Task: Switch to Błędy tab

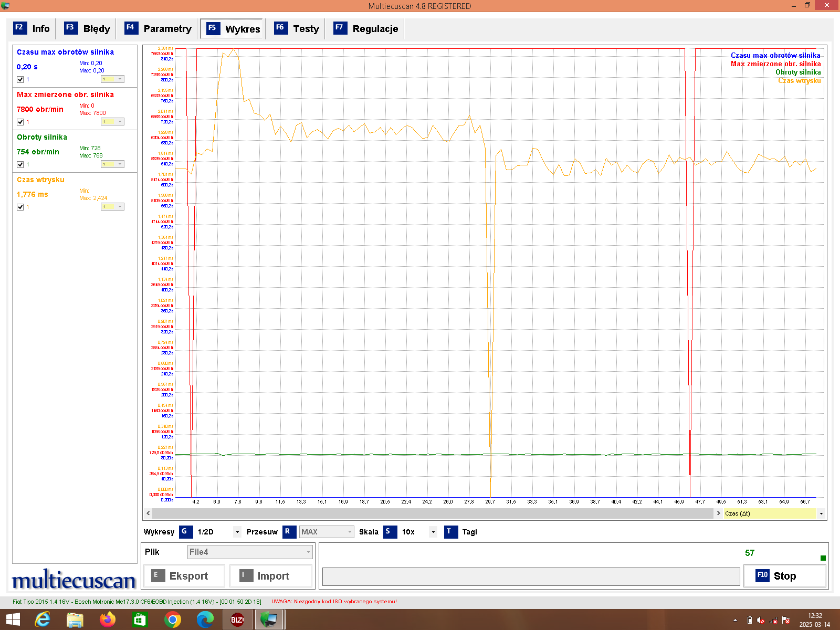Action: pyautogui.click(x=87, y=28)
